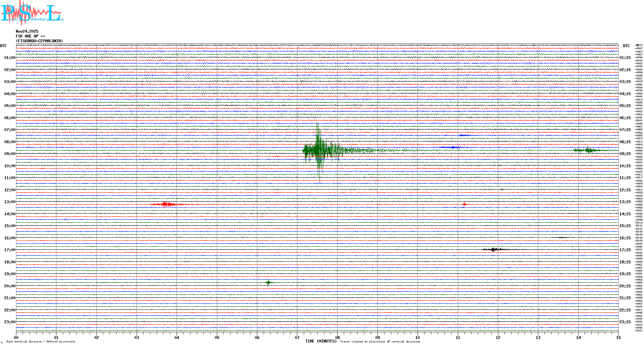Viewport: 644px width, 346px height.
Task: Click minute 12 on the bottom axis
Action: pos(498,337)
